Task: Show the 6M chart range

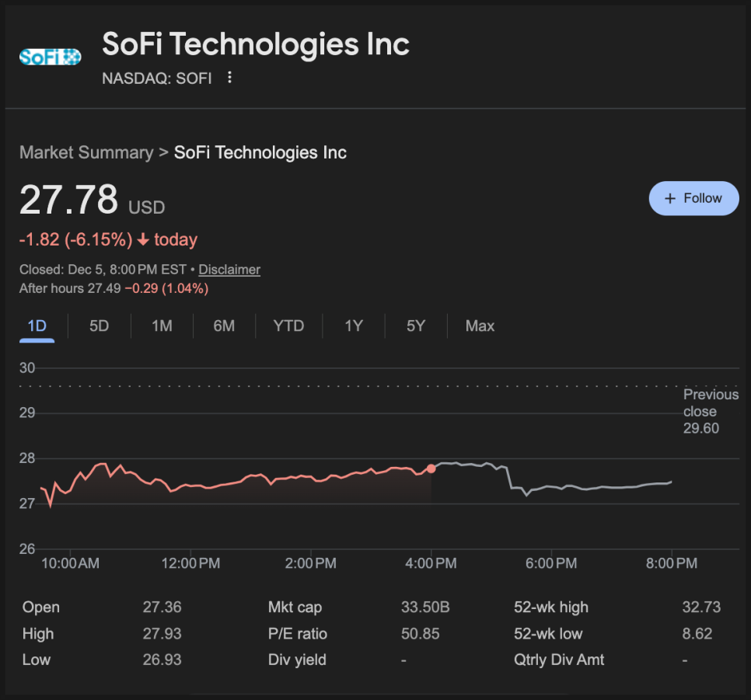Action: click(x=224, y=326)
